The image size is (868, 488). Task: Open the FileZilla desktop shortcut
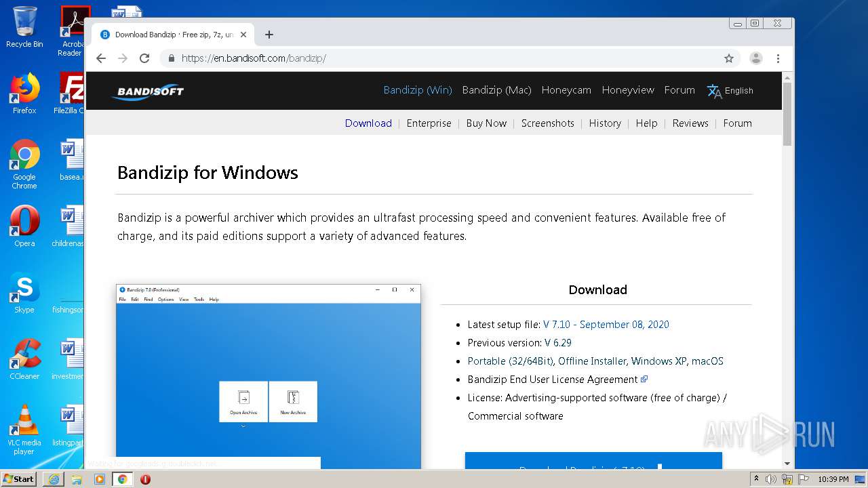tap(69, 94)
